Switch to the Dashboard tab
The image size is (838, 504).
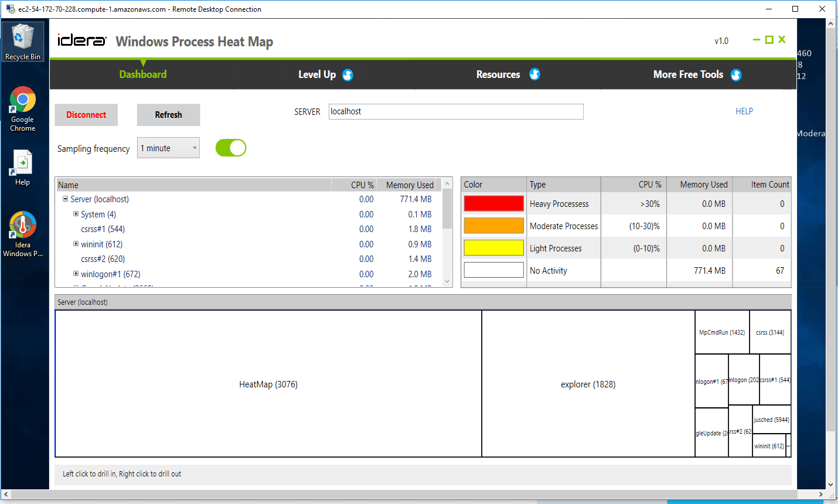tap(142, 74)
